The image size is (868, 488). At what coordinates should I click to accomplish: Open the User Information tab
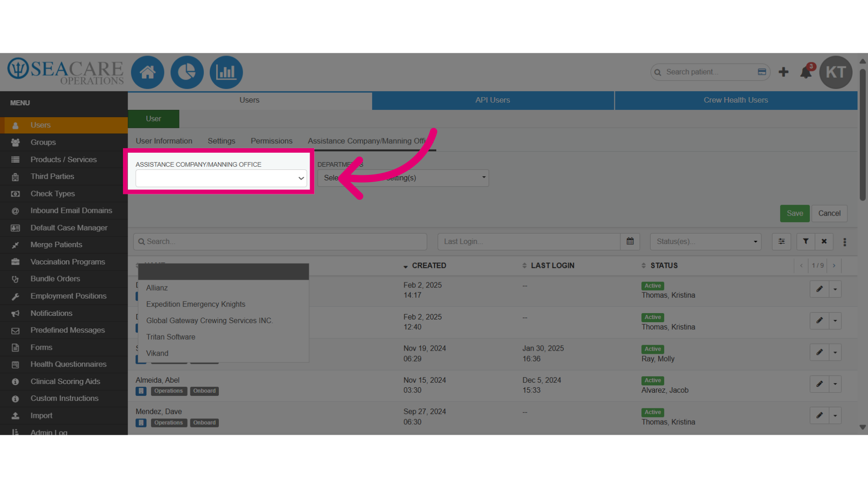tap(164, 141)
